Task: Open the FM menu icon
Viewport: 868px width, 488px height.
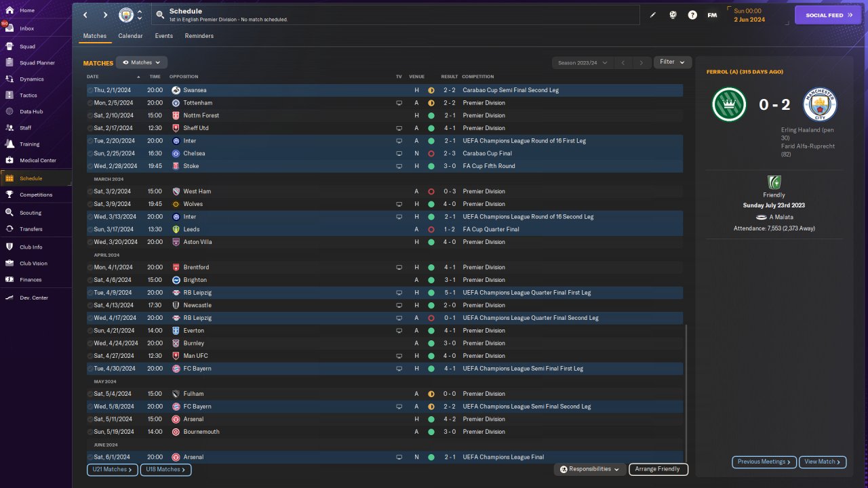Action: click(712, 15)
